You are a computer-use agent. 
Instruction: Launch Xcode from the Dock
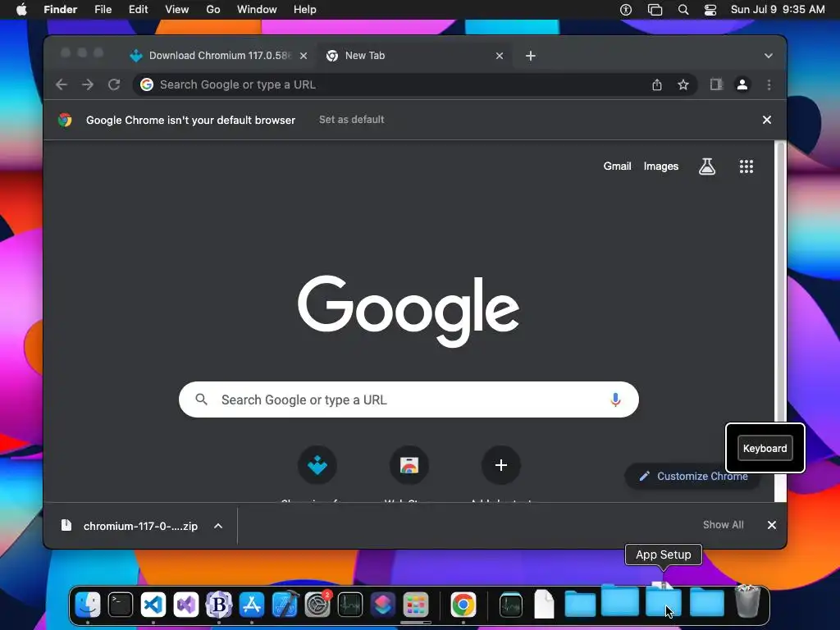tap(285, 605)
